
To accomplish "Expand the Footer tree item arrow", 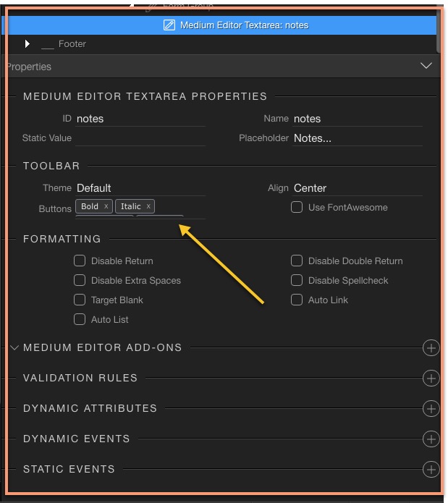I will click(28, 44).
